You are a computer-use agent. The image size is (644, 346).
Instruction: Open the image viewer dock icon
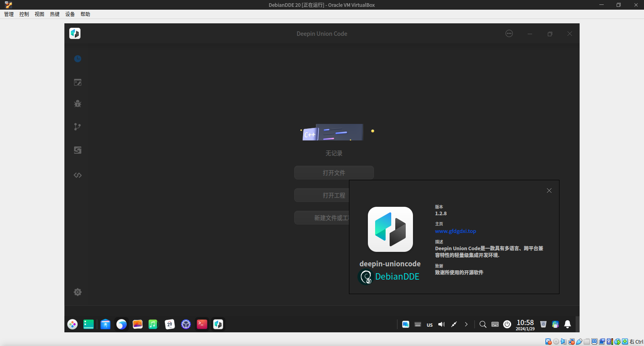point(138,324)
